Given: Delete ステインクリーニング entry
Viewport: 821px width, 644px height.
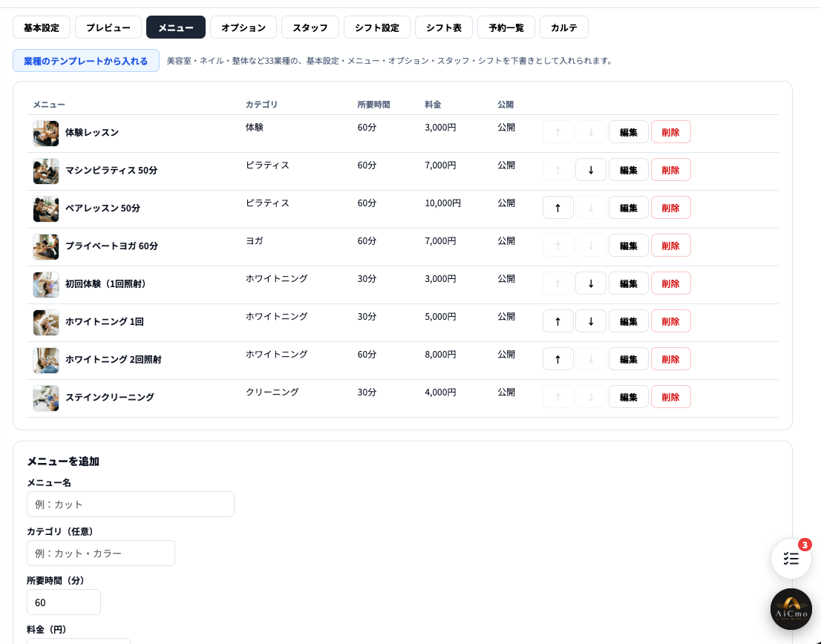Looking at the screenshot, I should click(x=671, y=397).
